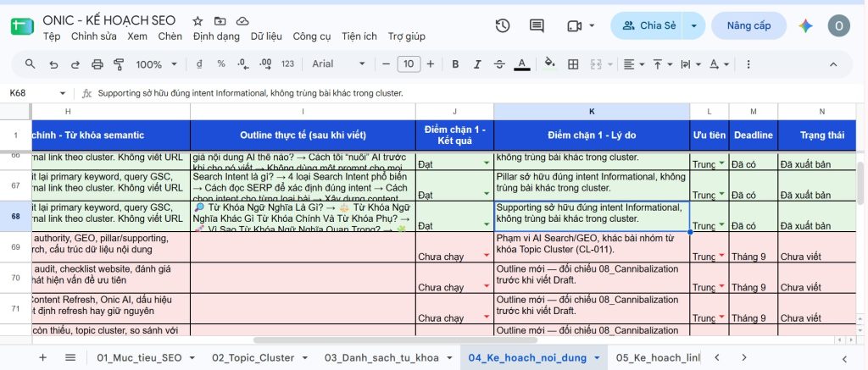
Task: Toggle bold formatting
Action: 455,64
